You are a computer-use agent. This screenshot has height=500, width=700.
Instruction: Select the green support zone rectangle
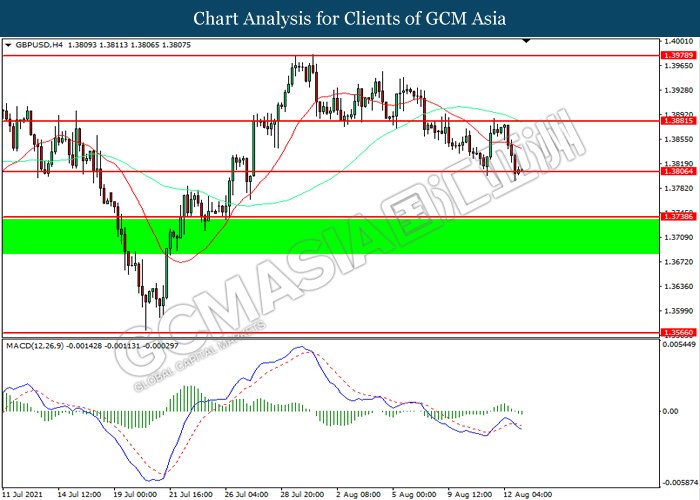(331, 236)
